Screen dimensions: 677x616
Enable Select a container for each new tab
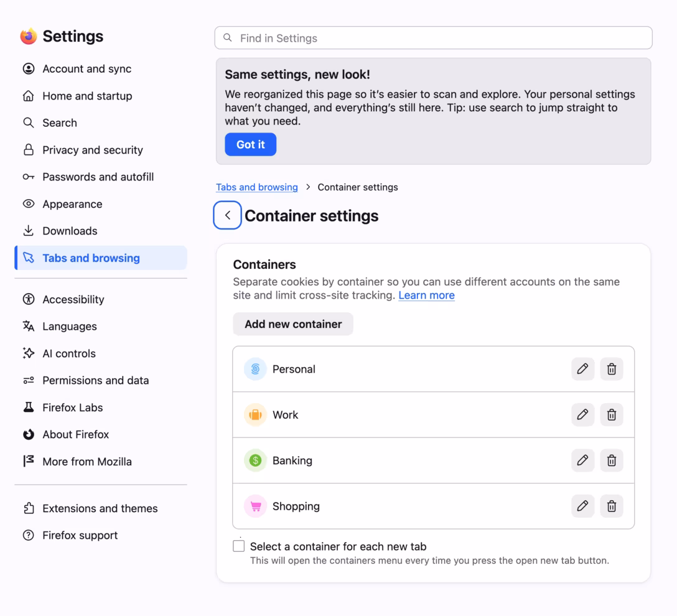coord(239,546)
